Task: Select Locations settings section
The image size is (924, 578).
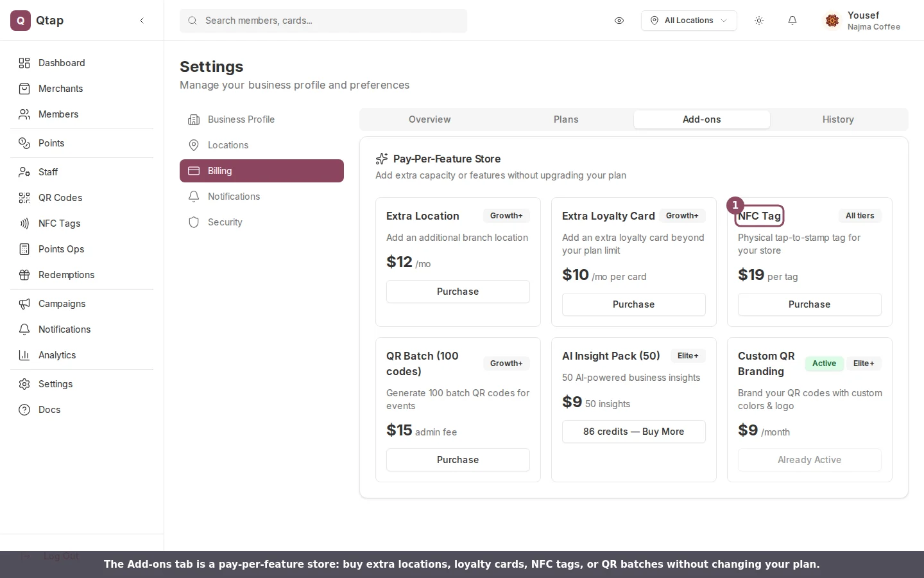Action: point(262,145)
